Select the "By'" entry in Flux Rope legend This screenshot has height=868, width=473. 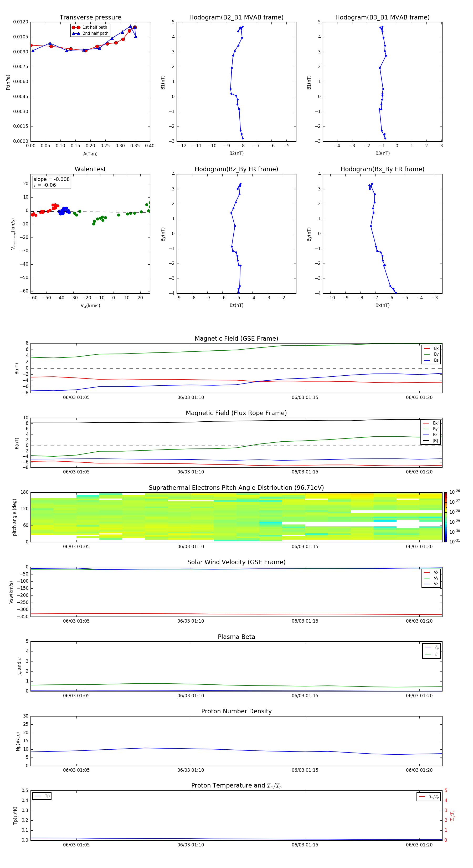coord(431,429)
